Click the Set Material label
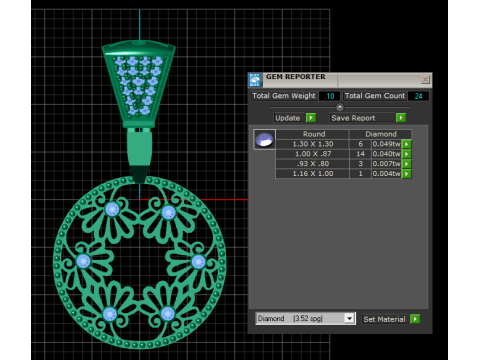The width and height of the screenshot is (480, 360). click(384, 319)
